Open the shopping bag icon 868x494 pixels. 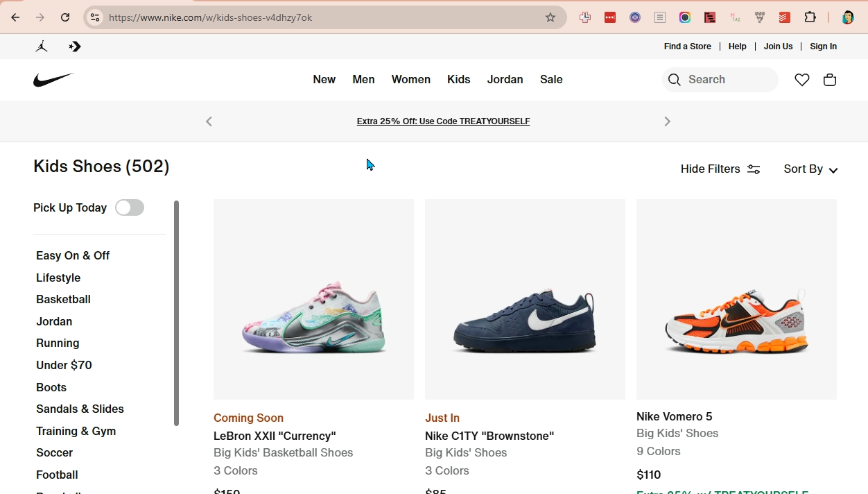click(830, 80)
